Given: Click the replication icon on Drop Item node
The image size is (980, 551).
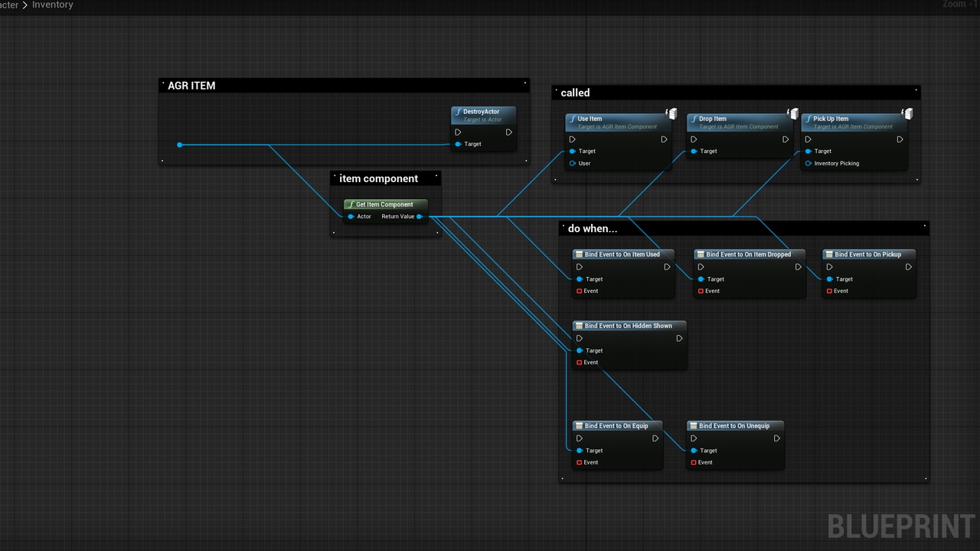Looking at the screenshot, I should [793, 114].
